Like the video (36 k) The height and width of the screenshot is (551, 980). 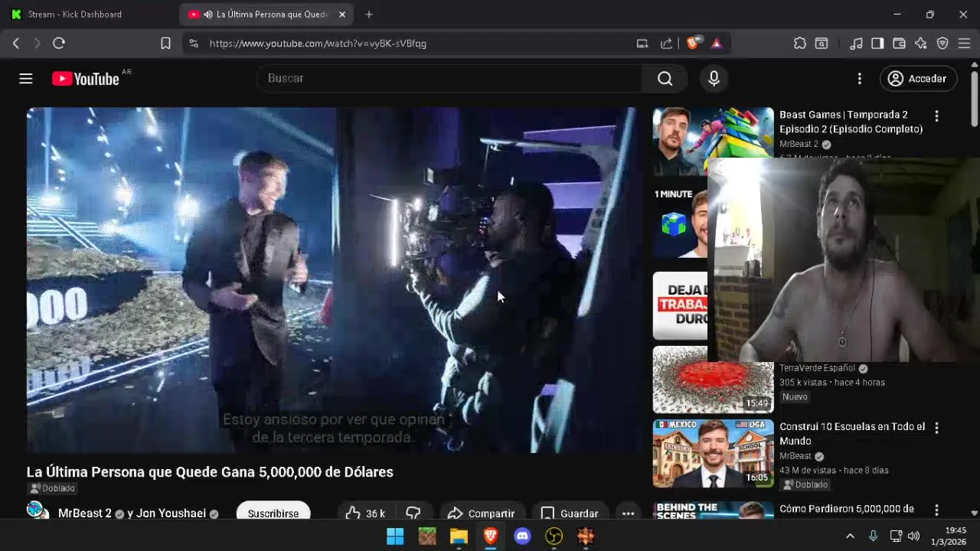365,513
